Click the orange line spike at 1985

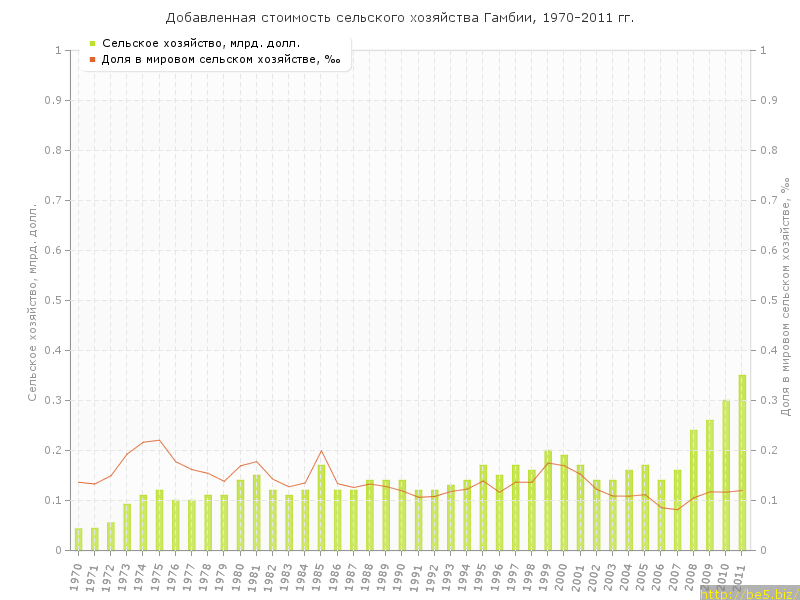click(x=321, y=450)
